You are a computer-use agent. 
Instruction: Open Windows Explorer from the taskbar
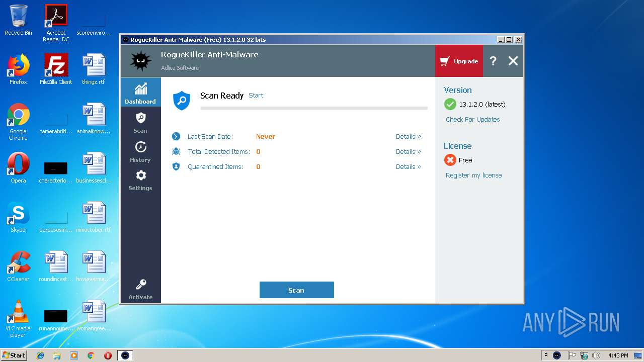57,355
